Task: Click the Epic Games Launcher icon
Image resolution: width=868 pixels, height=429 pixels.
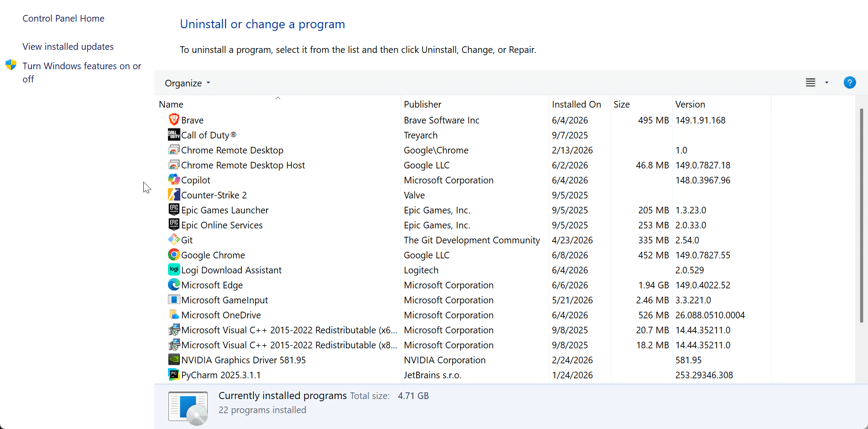Action: click(174, 209)
